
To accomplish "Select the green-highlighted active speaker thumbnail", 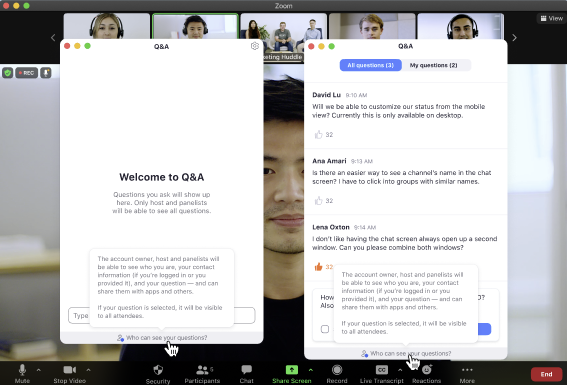I will (x=195, y=26).
